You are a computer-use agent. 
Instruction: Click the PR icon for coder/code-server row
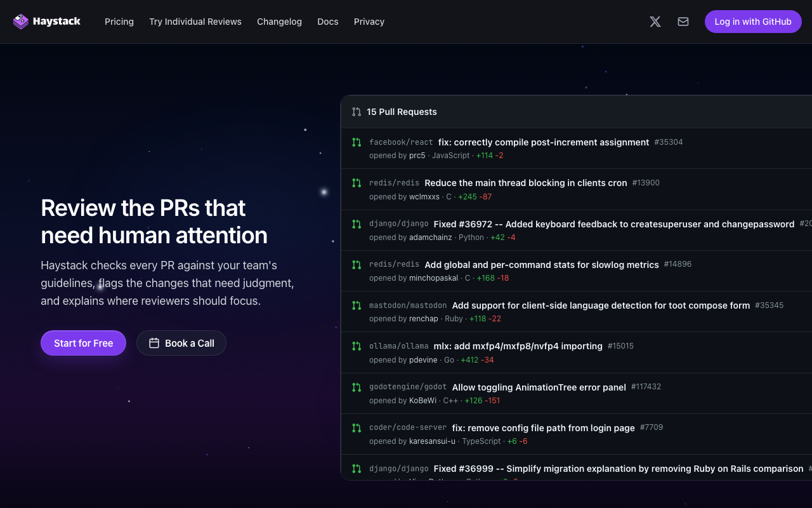(x=357, y=428)
